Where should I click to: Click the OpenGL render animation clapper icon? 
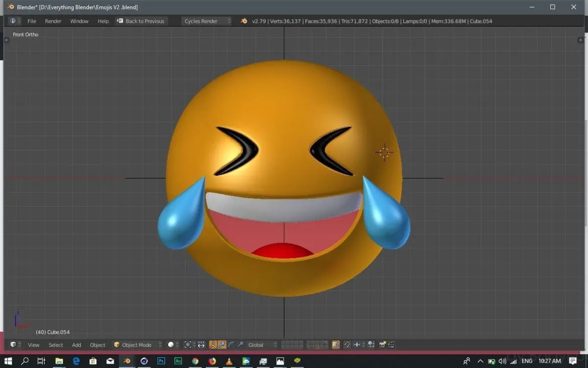pos(392,345)
